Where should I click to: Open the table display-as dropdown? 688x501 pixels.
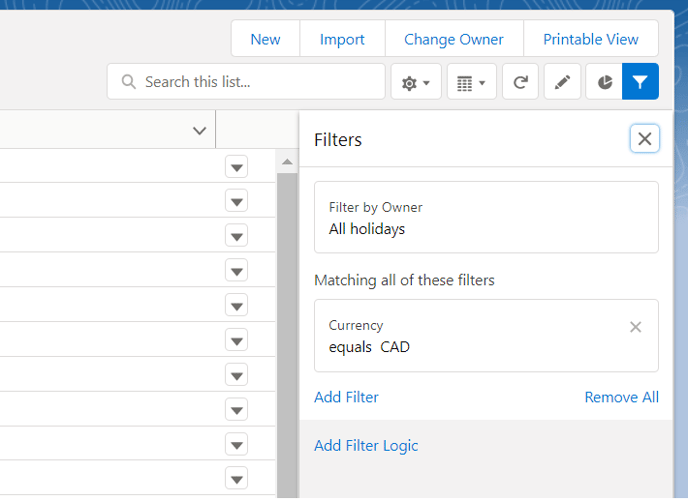coord(469,82)
